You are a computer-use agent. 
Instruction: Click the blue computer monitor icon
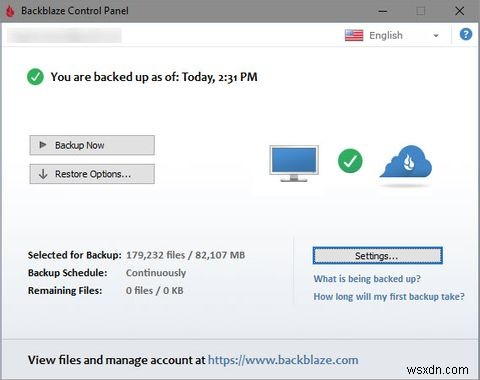tap(294, 163)
